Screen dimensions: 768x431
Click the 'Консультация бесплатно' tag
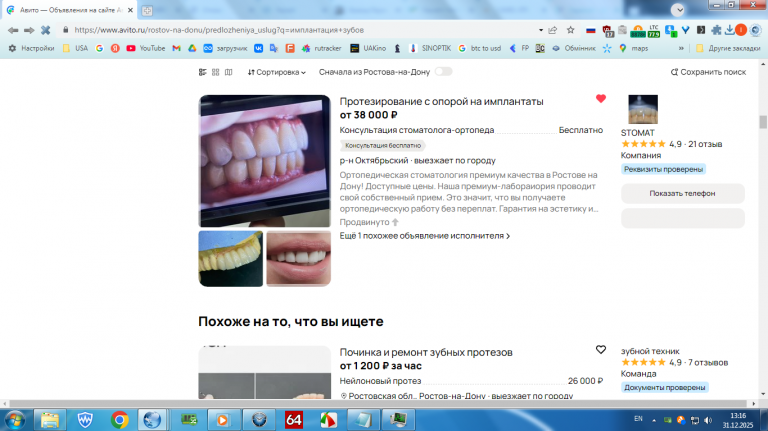click(383, 145)
